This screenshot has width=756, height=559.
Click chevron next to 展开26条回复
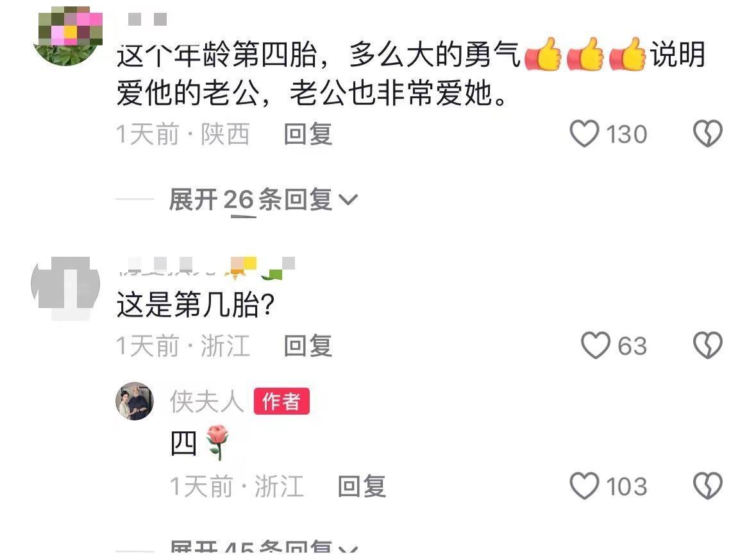(348, 200)
